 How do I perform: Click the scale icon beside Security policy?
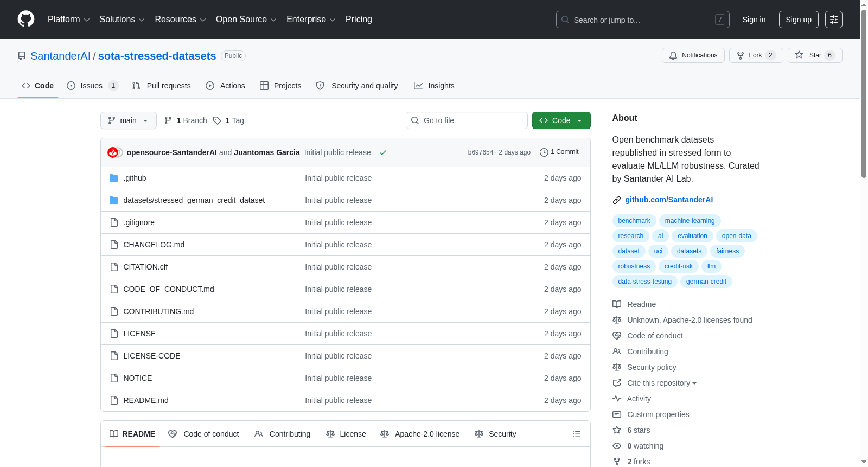pos(617,367)
